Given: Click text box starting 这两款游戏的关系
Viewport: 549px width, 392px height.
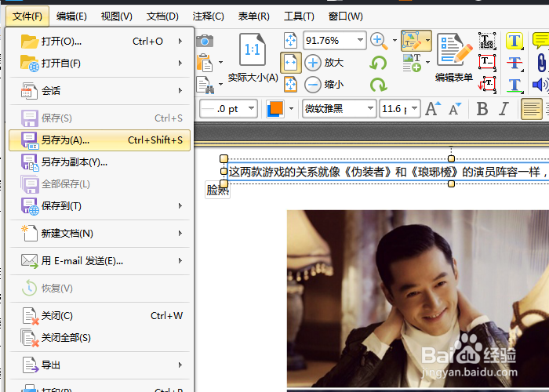Looking at the screenshot, I should click(388, 172).
